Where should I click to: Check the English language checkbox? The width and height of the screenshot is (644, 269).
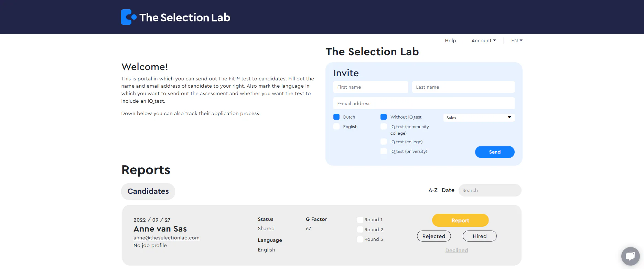coord(336,126)
